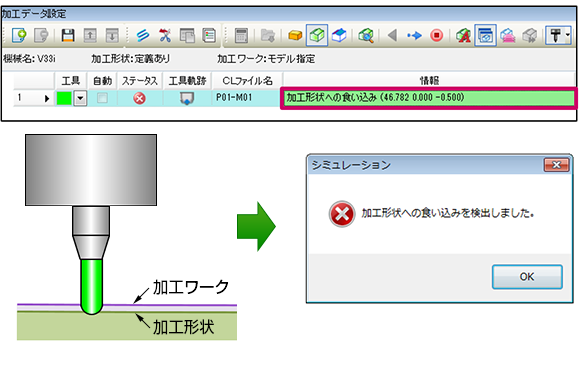Open the calculator icon in toolbar
580x369 pixels.
click(x=241, y=35)
